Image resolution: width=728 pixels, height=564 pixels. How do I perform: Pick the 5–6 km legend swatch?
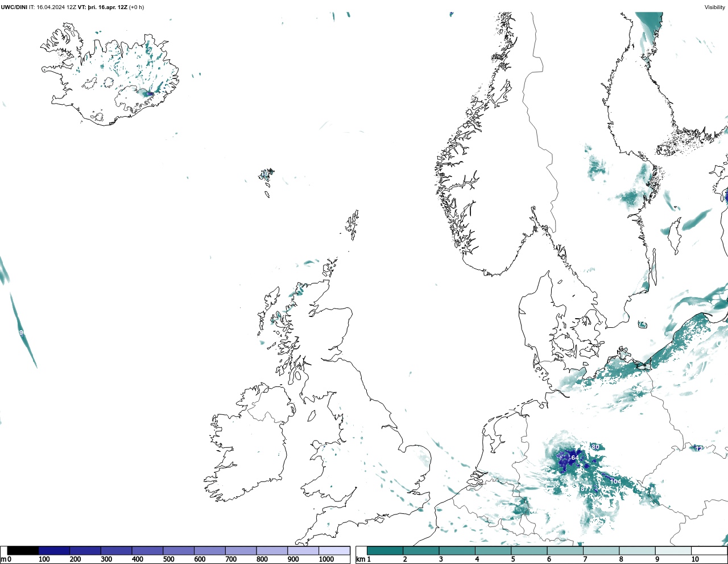(x=529, y=550)
